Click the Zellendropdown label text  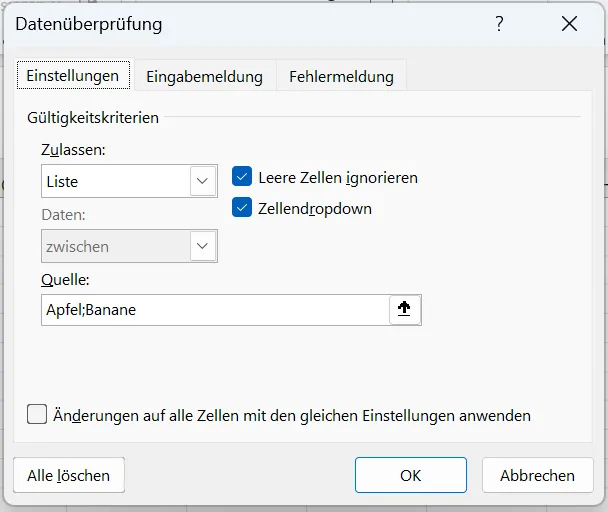point(315,209)
